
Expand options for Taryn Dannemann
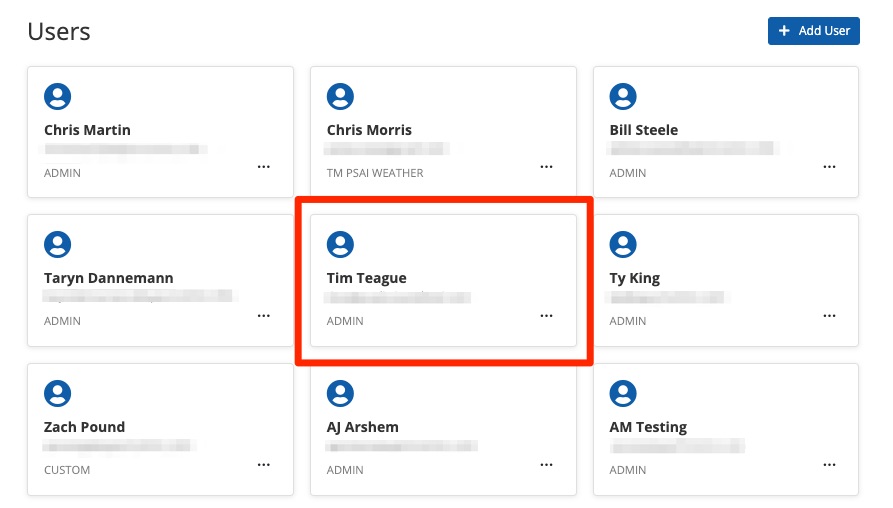tap(264, 315)
